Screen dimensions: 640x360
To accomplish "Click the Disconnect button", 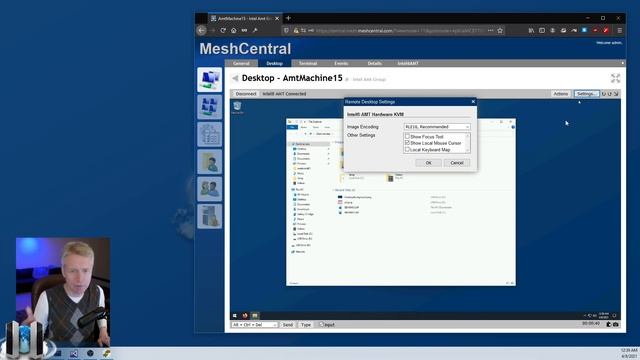I will point(246,94).
